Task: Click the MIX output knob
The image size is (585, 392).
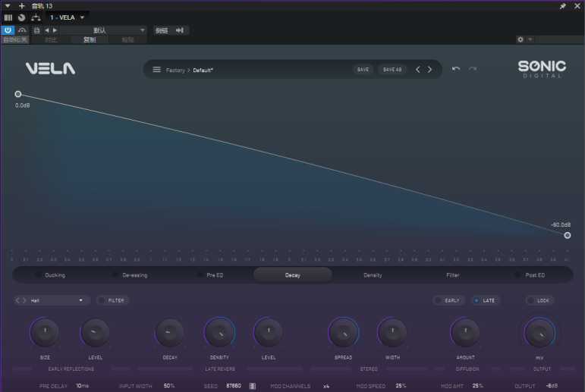Action: [x=538, y=332]
